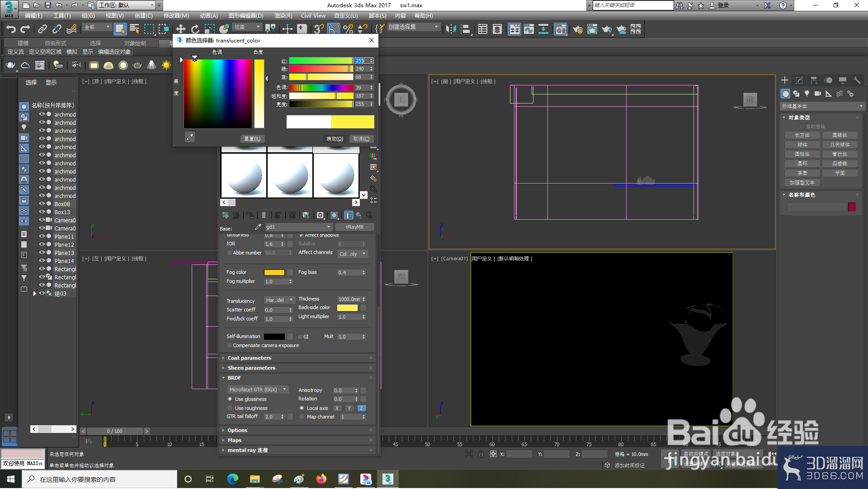Open the Mirror tool
This screenshot has height=489, width=868.
[x=451, y=29]
